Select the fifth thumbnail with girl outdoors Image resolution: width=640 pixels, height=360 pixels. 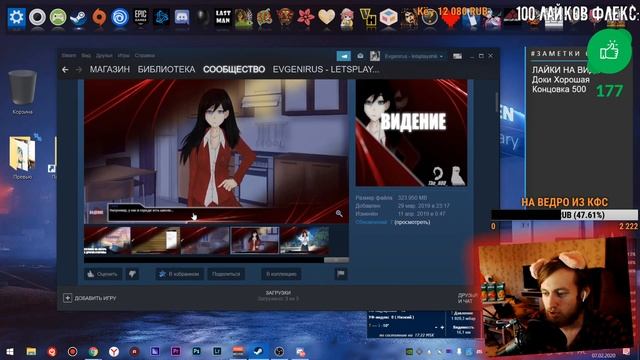pos(304,240)
